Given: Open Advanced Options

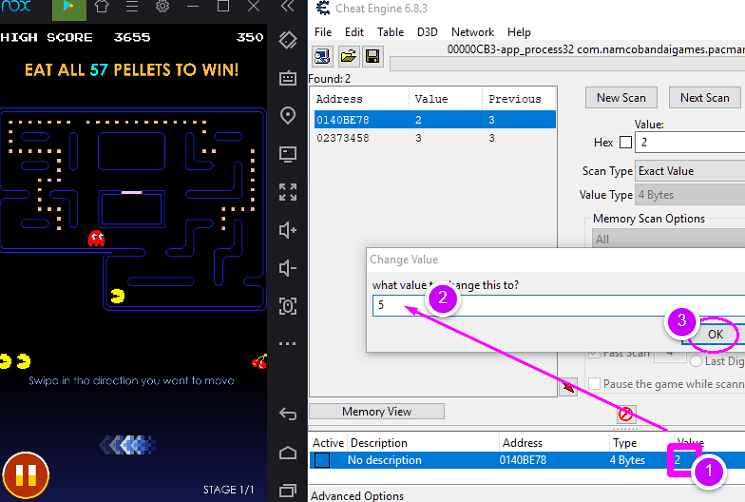Looking at the screenshot, I should pos(357,495).
